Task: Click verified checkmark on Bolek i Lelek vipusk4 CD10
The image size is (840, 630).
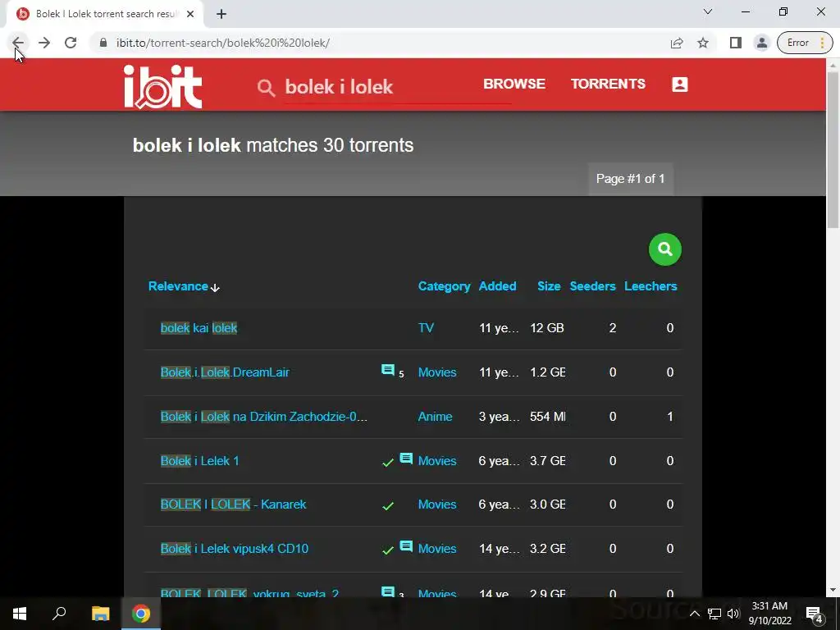Action: (388, 550)
